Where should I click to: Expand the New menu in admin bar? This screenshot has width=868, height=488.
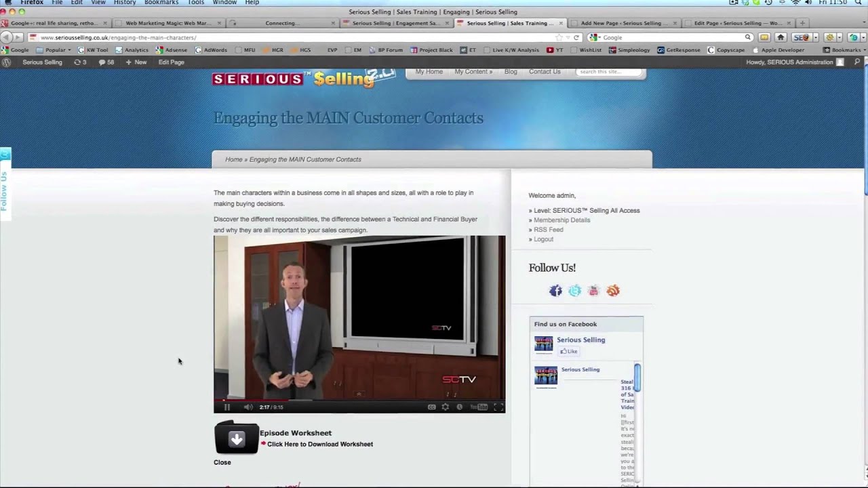136,62
